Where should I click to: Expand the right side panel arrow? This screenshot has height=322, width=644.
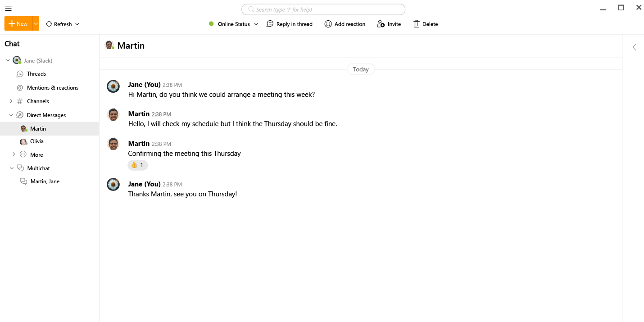click(634, 47)
